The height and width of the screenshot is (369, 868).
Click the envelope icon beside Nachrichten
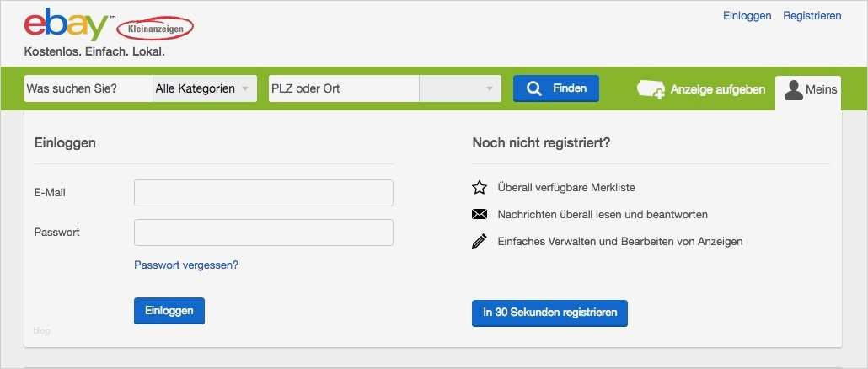pyautogui.click(x=480, y=214)
